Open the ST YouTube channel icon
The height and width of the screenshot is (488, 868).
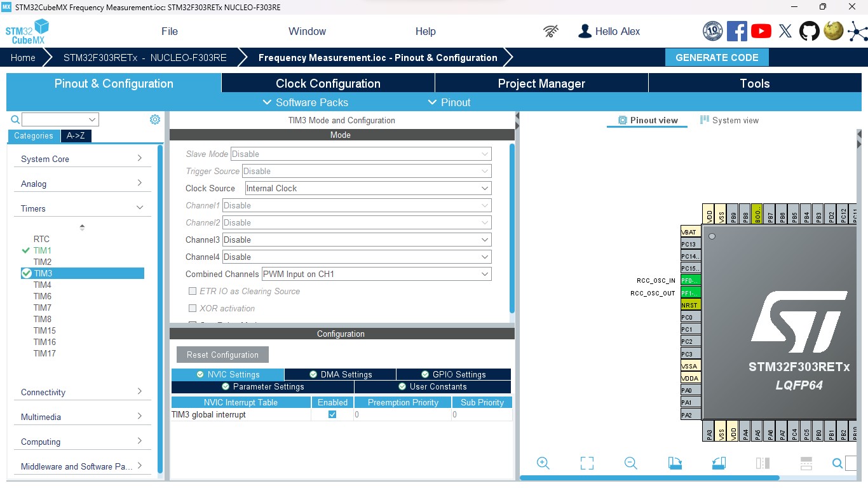761,31
